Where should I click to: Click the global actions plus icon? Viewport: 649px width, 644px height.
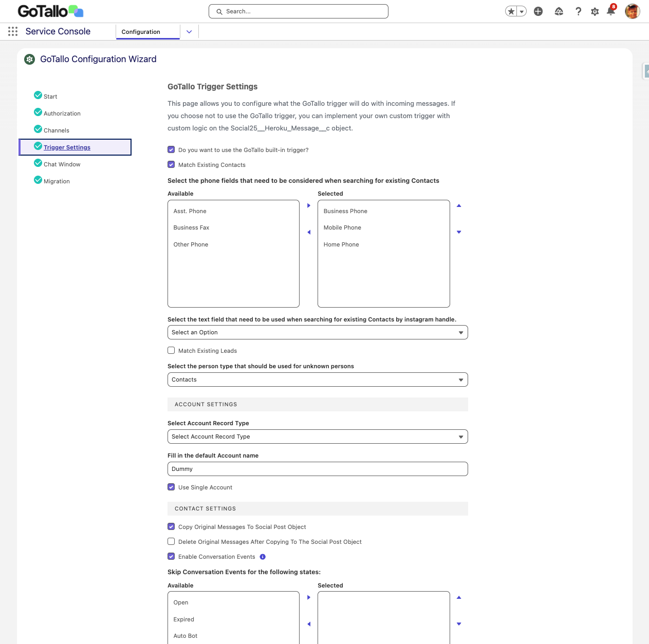point(538,11)
